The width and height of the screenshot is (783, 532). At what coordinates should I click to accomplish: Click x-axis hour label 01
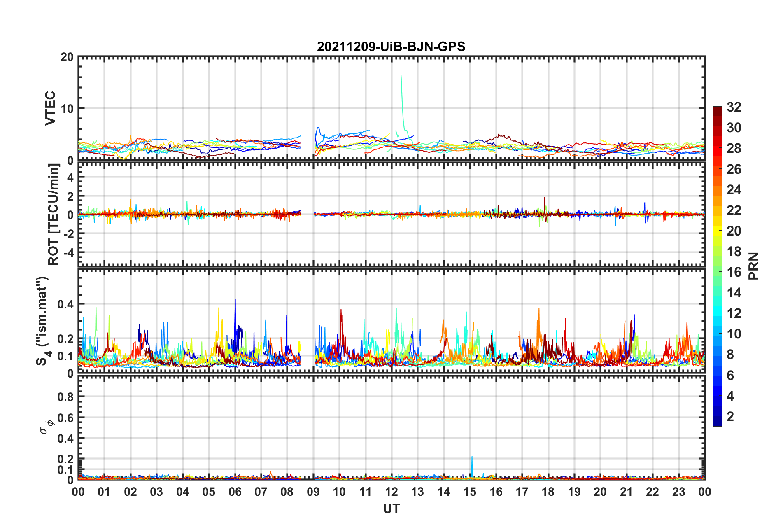click(x=104, y=492)
